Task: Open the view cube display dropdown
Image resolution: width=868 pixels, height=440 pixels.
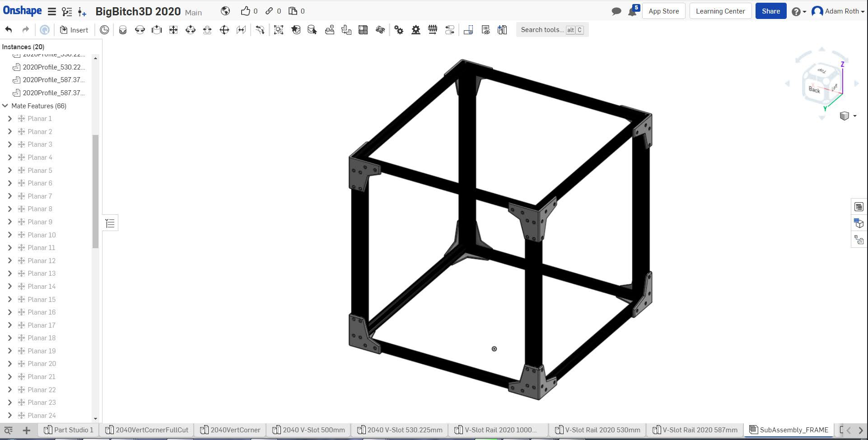Action: (848, 116)
